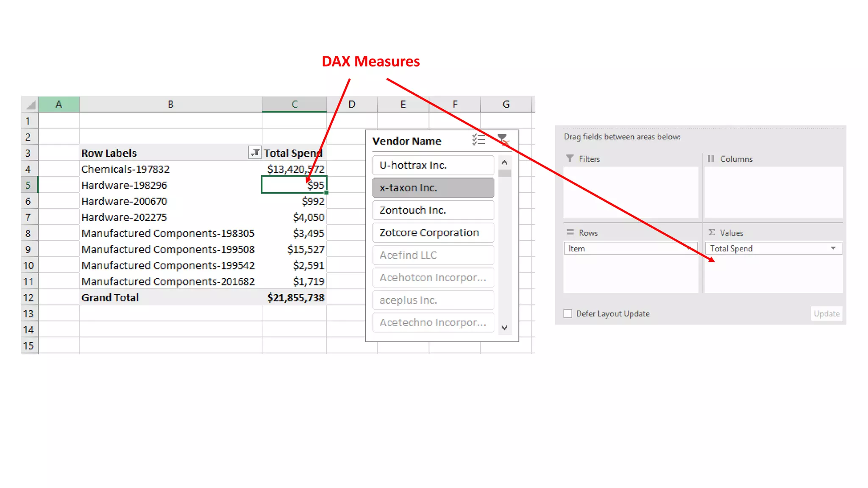Select column C header
The width and height of the screenshot is (868, 488).
294,104
